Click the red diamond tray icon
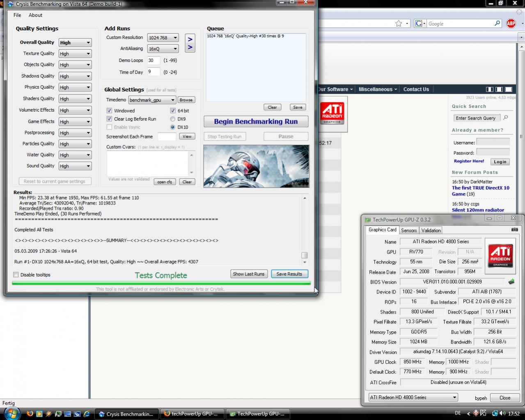 click(x=476, y=413)
